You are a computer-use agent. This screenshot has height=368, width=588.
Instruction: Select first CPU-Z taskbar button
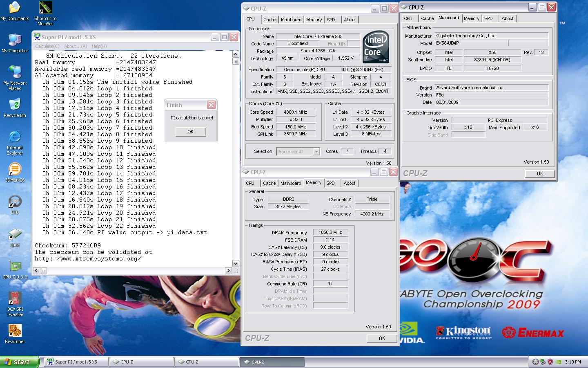point(141,362)
